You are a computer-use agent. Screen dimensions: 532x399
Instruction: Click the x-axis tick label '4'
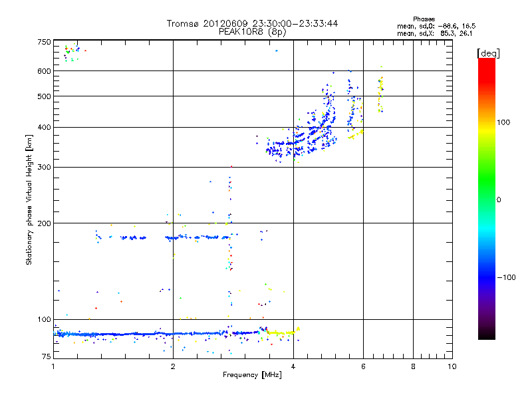click(x=293, y=366)
